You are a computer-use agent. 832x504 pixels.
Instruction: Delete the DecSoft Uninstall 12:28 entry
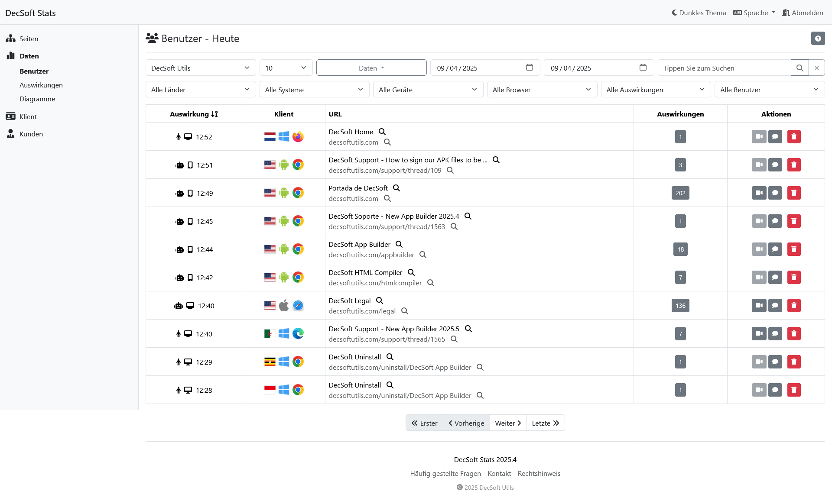[794, 390]
